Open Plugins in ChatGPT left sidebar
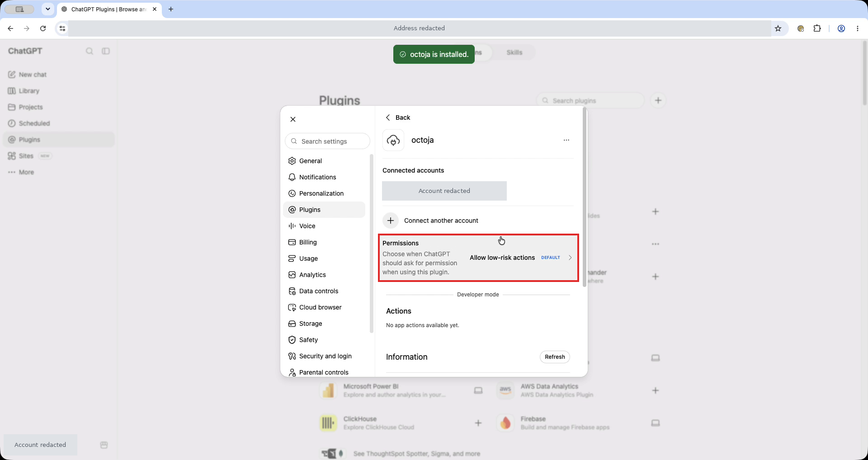This screenshot has width=868, height=460. point(59,140)
